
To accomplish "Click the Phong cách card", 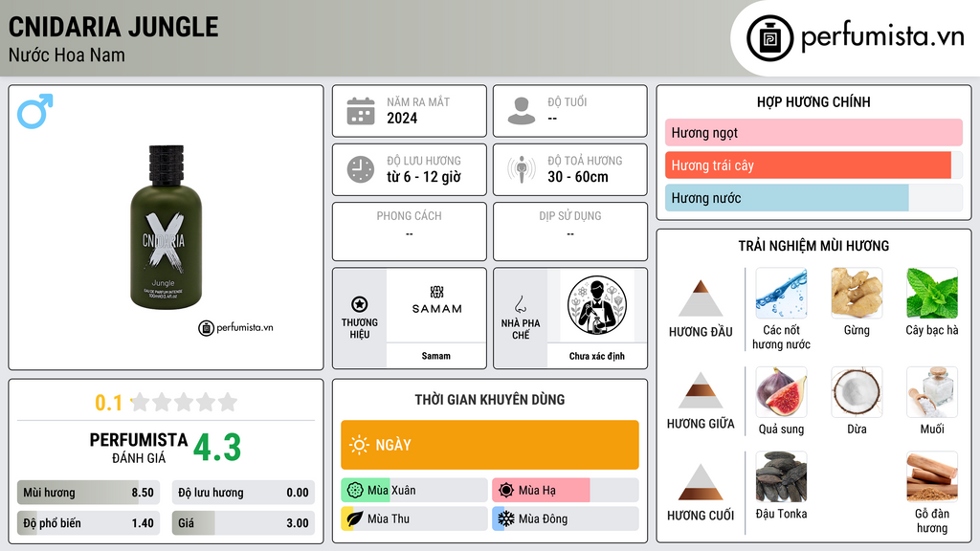I will (410, 231).
